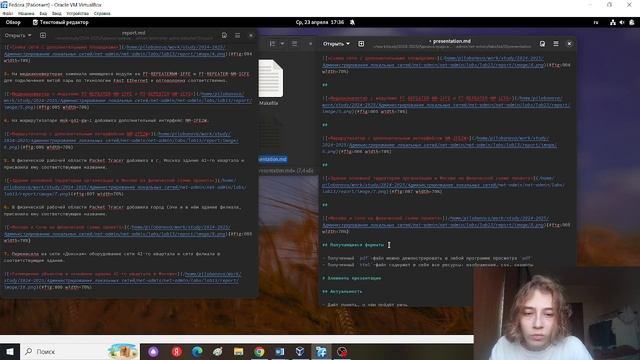Open the keyboard layout ru indicator
The width and height of the screenshot is (640, 360).
pyautogui.click(x=596, y=23)
